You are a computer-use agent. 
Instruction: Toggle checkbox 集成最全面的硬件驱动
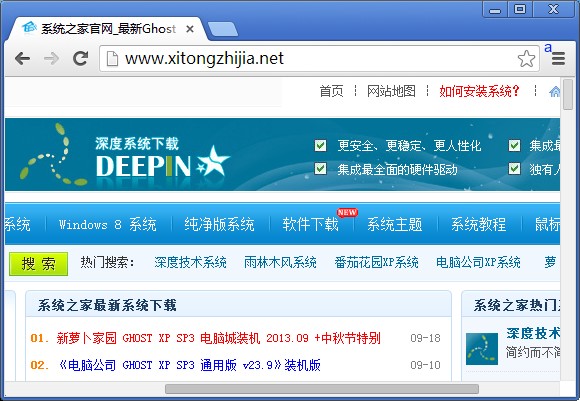tap(320, 169)
